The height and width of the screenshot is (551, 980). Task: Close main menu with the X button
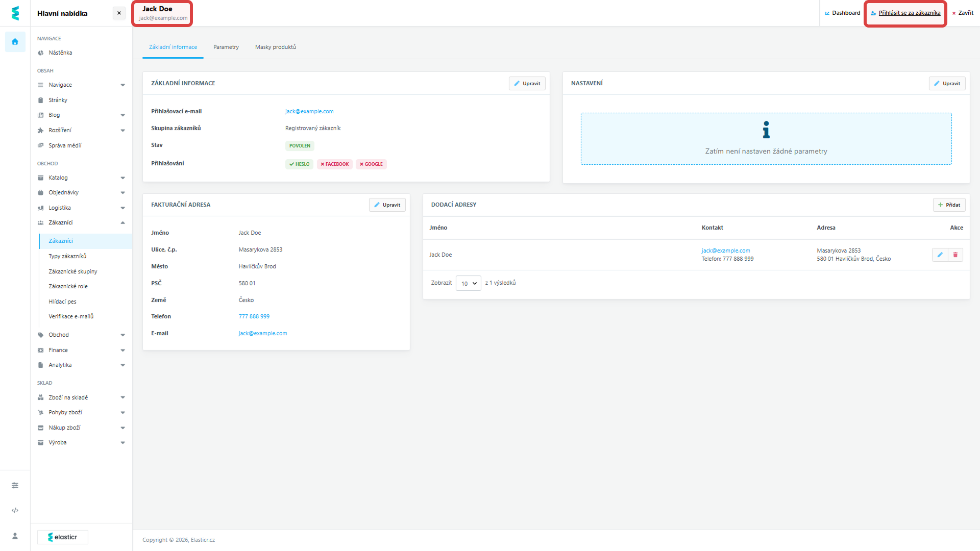119,13
